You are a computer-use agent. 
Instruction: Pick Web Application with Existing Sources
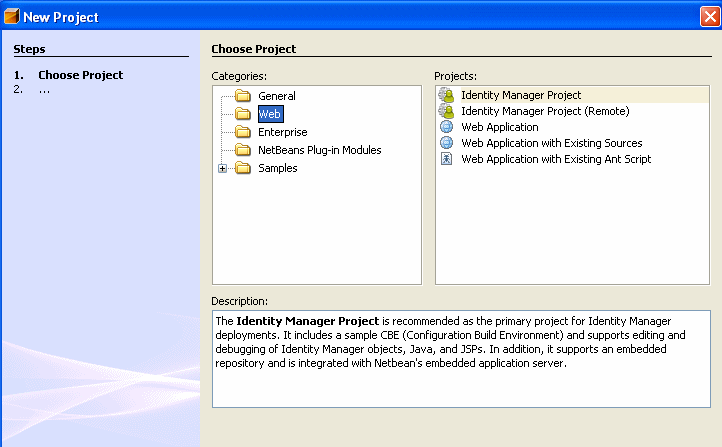click(x=552, y=143)
